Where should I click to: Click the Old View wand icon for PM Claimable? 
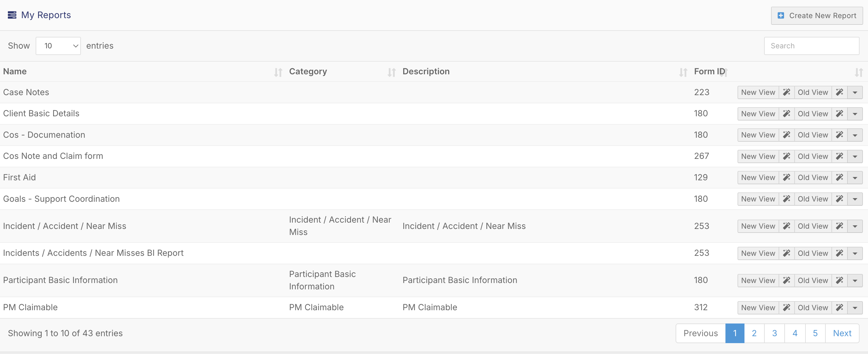pos(839,308)
